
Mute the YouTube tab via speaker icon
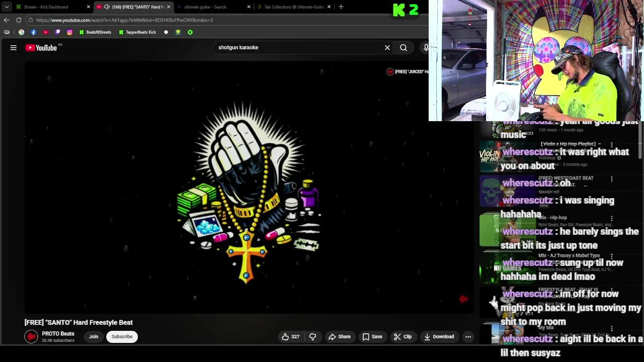107,7
